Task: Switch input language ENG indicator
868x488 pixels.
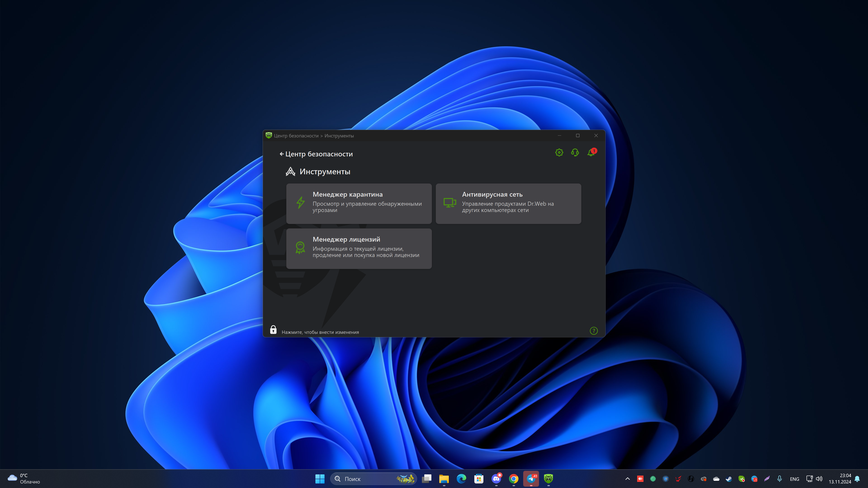Action: [x=794, y=479]
